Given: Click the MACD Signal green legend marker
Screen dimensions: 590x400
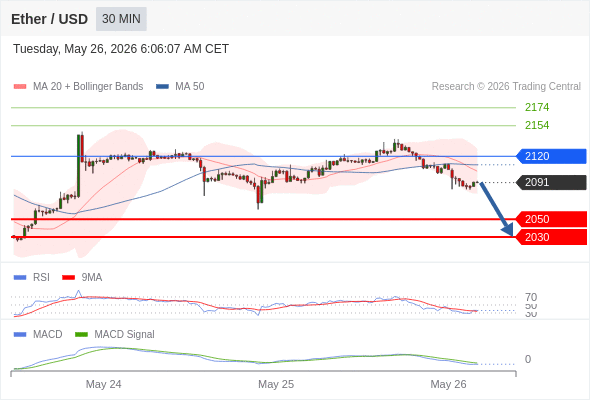Looking at the screenshot, I should [x=81, y=335].
